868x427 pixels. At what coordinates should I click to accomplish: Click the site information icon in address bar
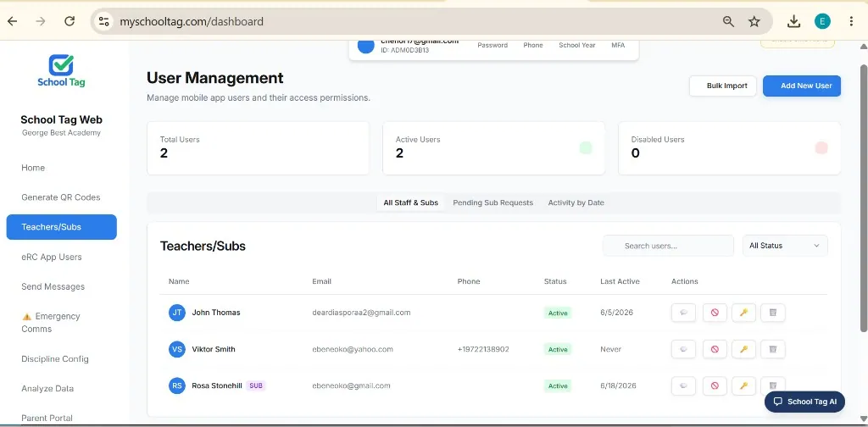tap(103, 21)
